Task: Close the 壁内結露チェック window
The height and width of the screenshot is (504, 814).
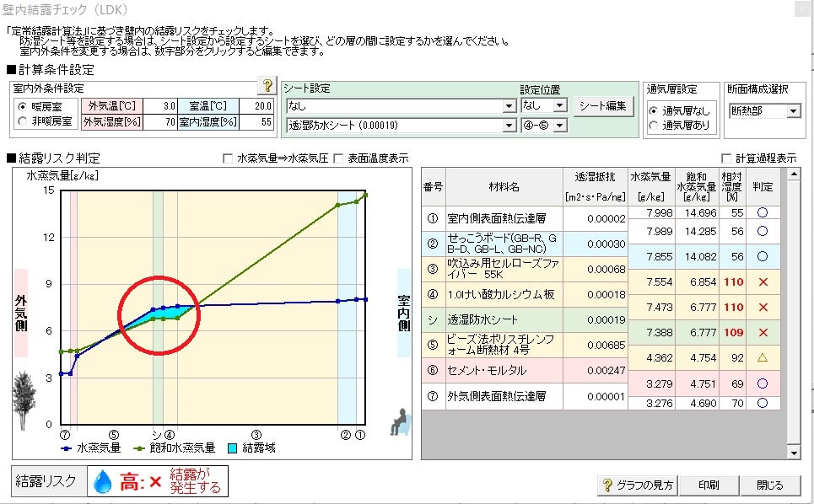Action: point(804,8)
